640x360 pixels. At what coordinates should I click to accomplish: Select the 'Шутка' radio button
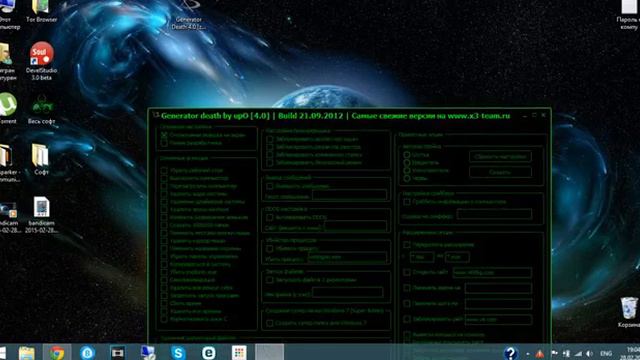407,155
